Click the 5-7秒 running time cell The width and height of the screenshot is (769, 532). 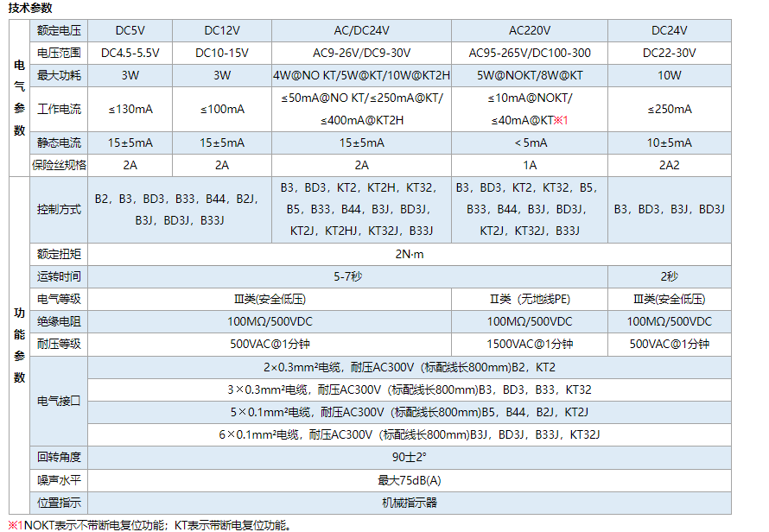[x=348, y=277]
